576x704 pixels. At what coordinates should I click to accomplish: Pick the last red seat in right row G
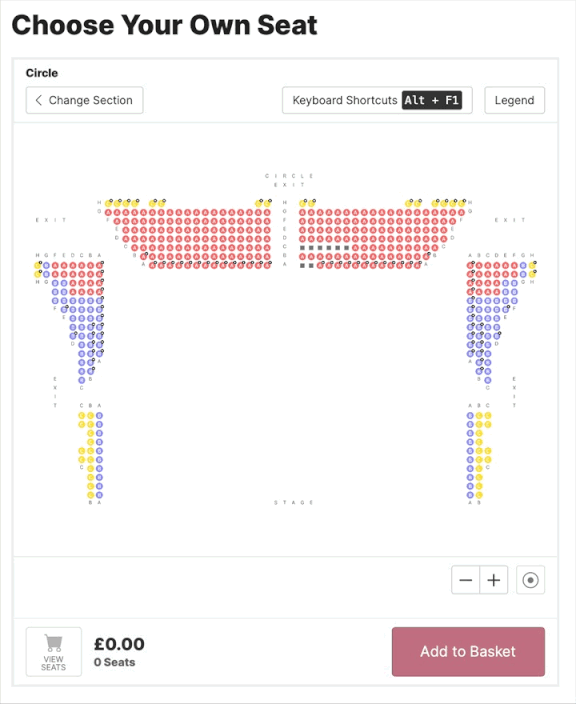[461, 212]
